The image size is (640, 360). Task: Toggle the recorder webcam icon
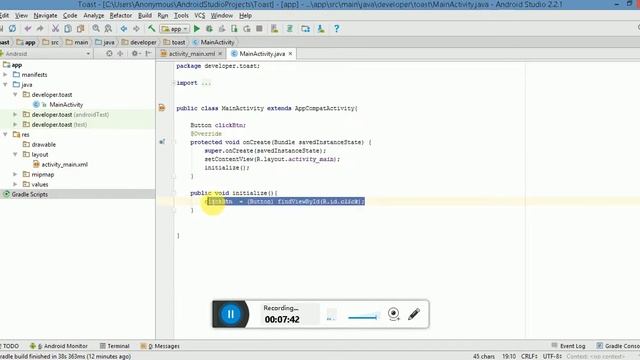point(393,314)
